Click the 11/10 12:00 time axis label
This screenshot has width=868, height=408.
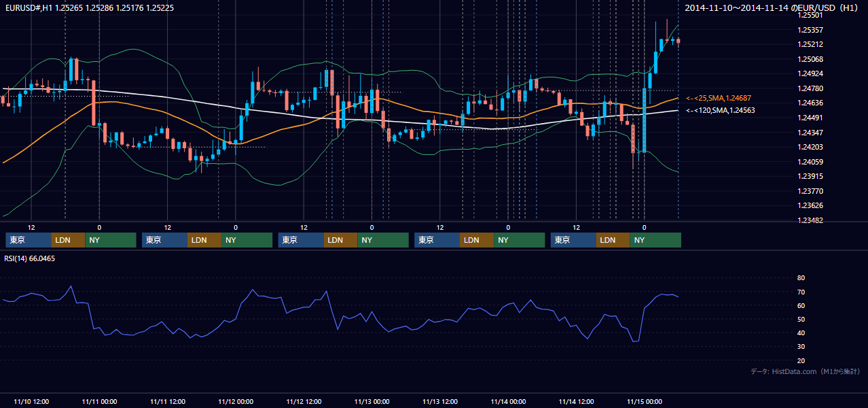(x=31, y=401)
